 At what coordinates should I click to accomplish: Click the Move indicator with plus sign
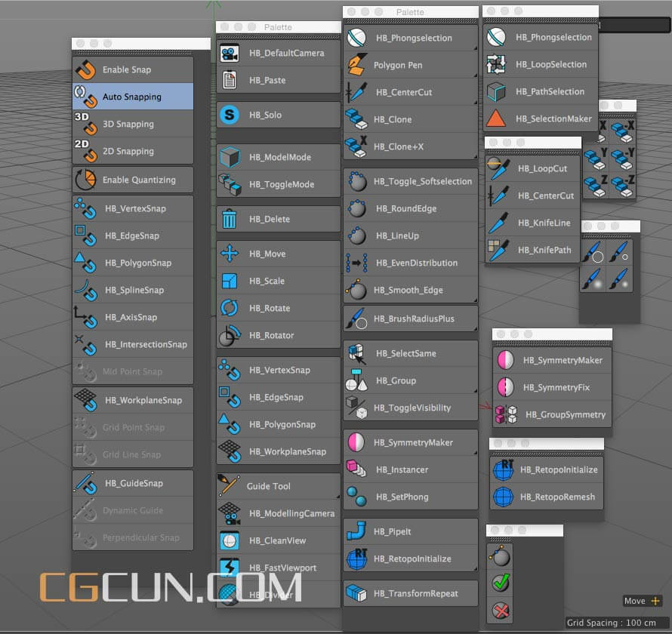pos(642,601)
